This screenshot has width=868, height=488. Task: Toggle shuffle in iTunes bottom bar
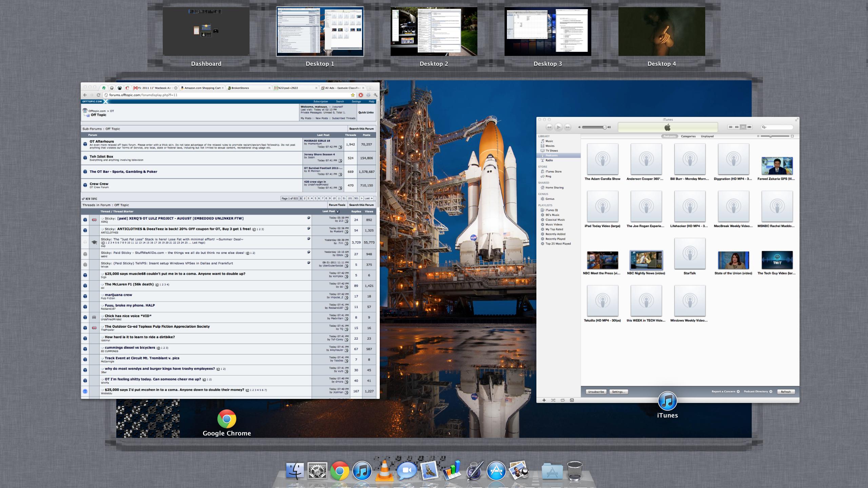point(553,400)
